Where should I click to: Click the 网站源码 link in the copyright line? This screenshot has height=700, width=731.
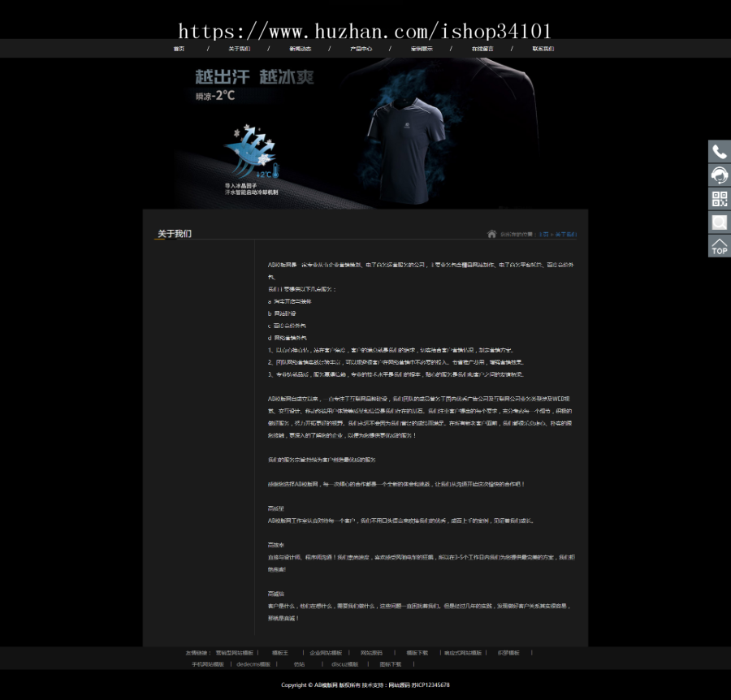[x=399, y=685]
